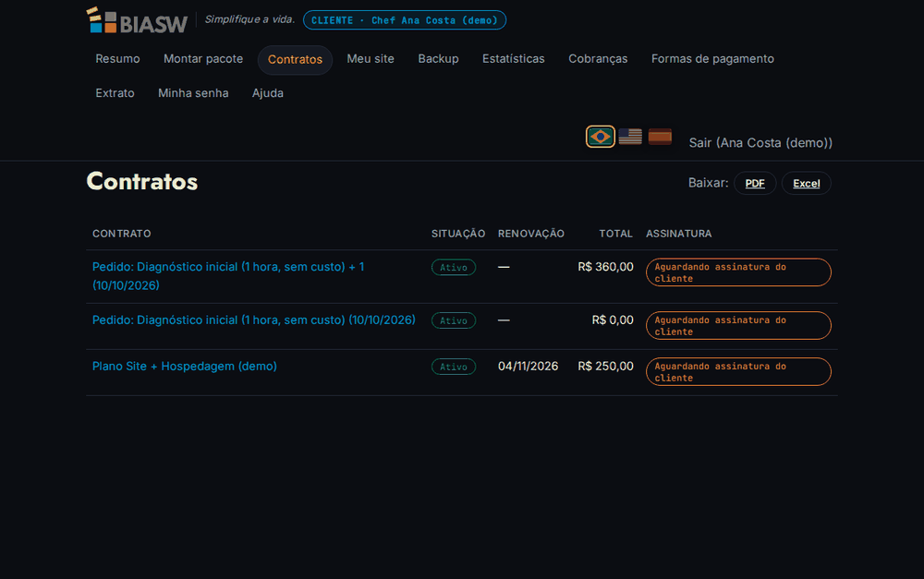View the Extrato page

[x=115, y=93]
